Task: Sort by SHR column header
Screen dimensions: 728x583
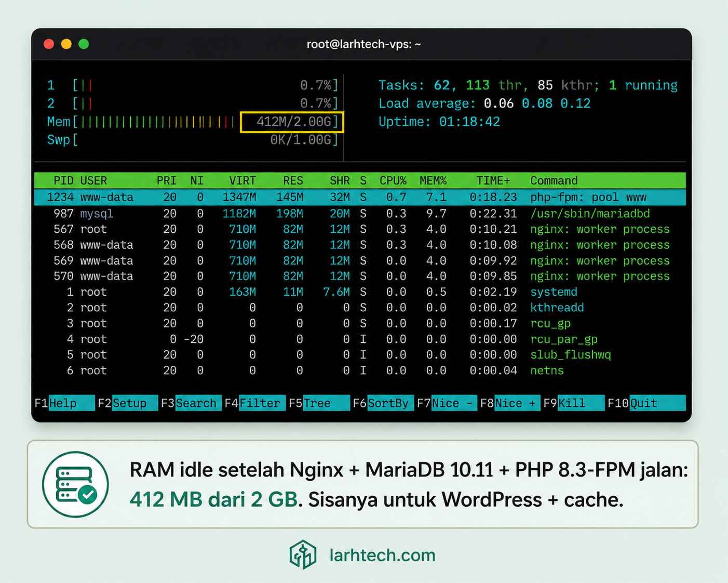Action: pos(340,181)
